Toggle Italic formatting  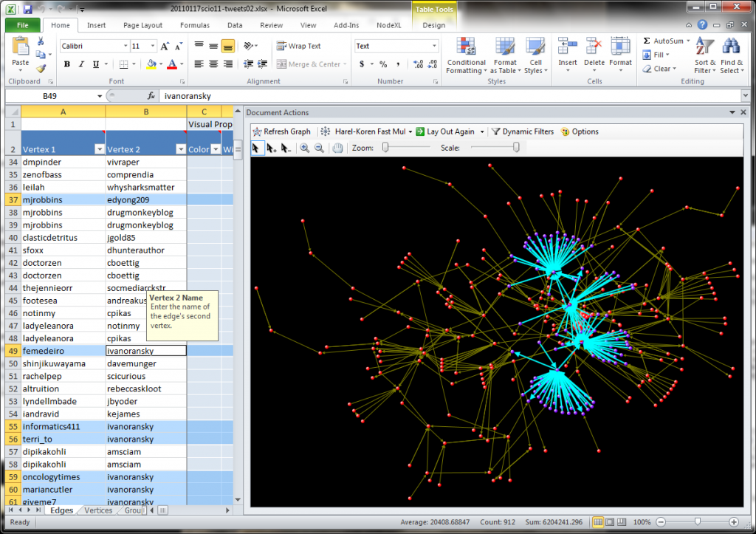coord(81,64)
